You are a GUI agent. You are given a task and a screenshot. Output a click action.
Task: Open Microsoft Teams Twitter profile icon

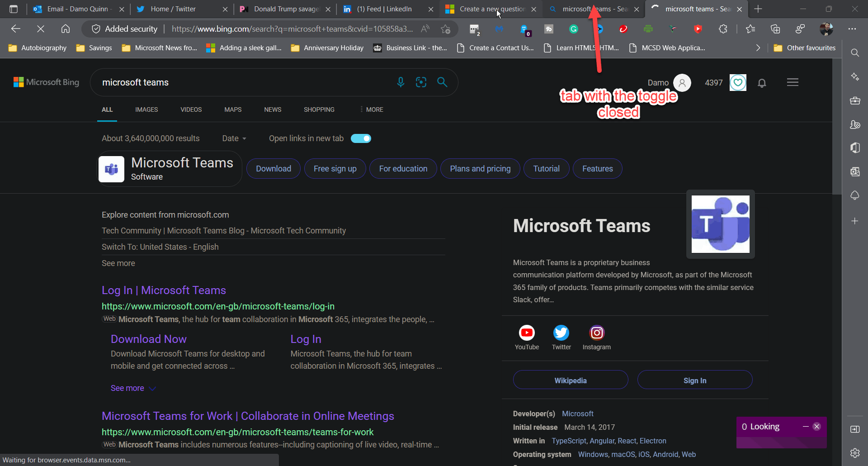[x=561, y=333]
